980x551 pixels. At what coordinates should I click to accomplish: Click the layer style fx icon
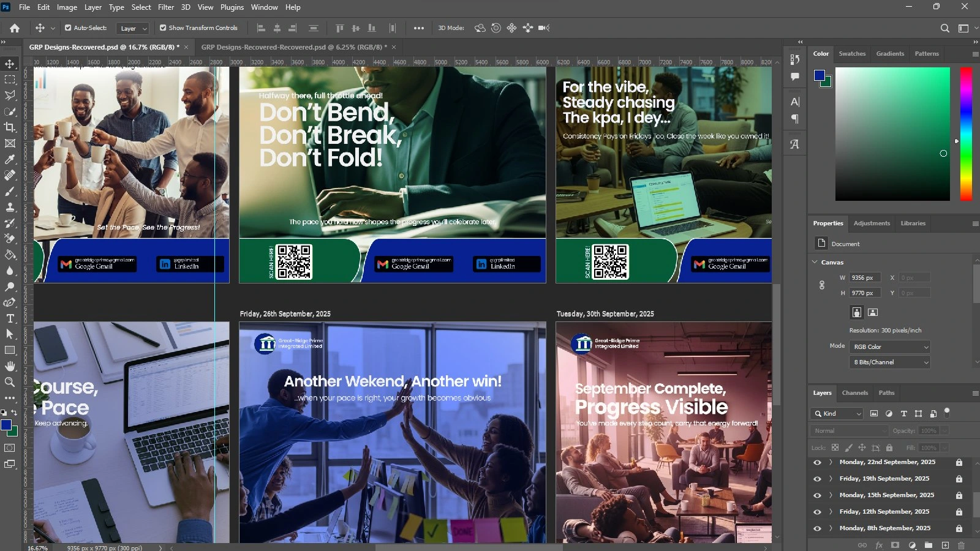coord(879,545)
